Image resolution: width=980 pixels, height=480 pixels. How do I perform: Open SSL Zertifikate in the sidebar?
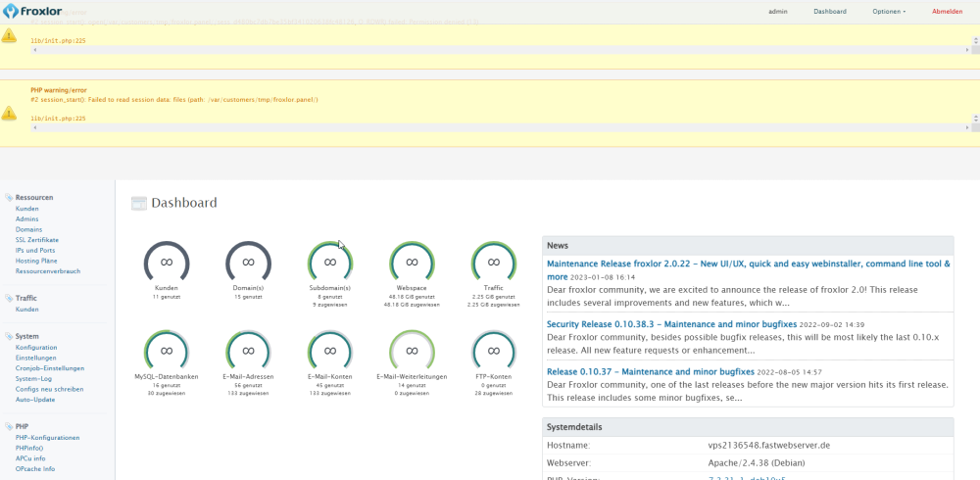(37, 240)
